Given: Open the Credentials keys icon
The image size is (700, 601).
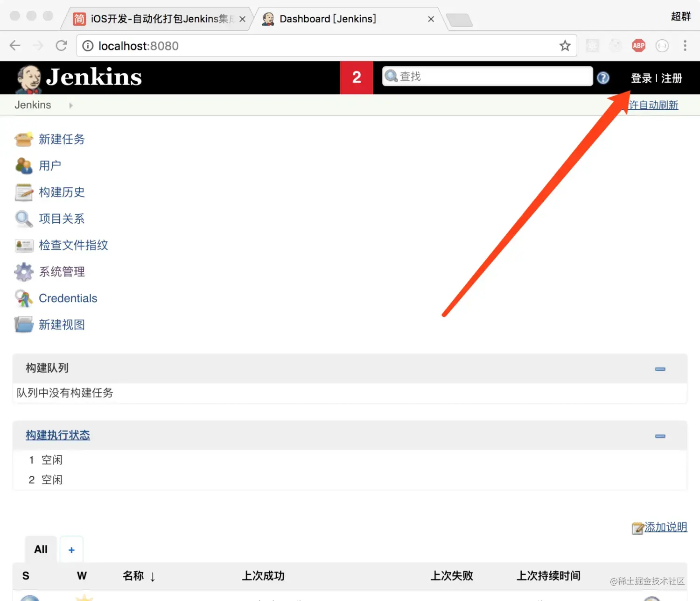Looking at the screenshot, I should 24,298.
